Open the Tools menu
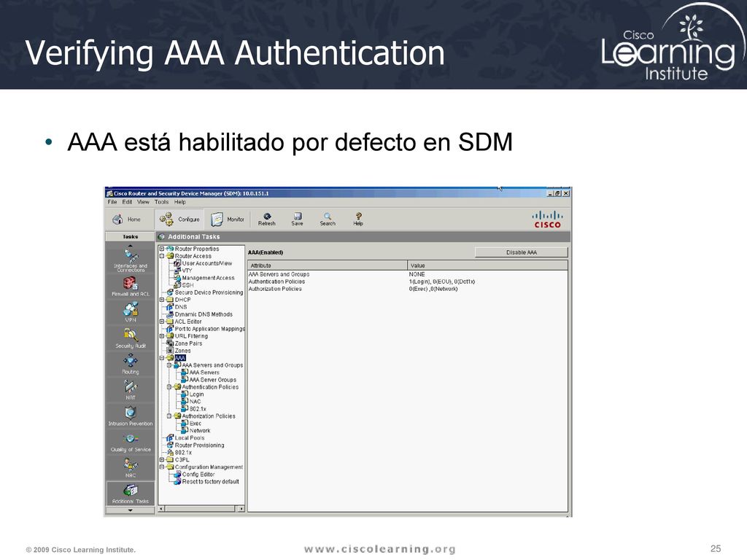 (x=161, y=202)
